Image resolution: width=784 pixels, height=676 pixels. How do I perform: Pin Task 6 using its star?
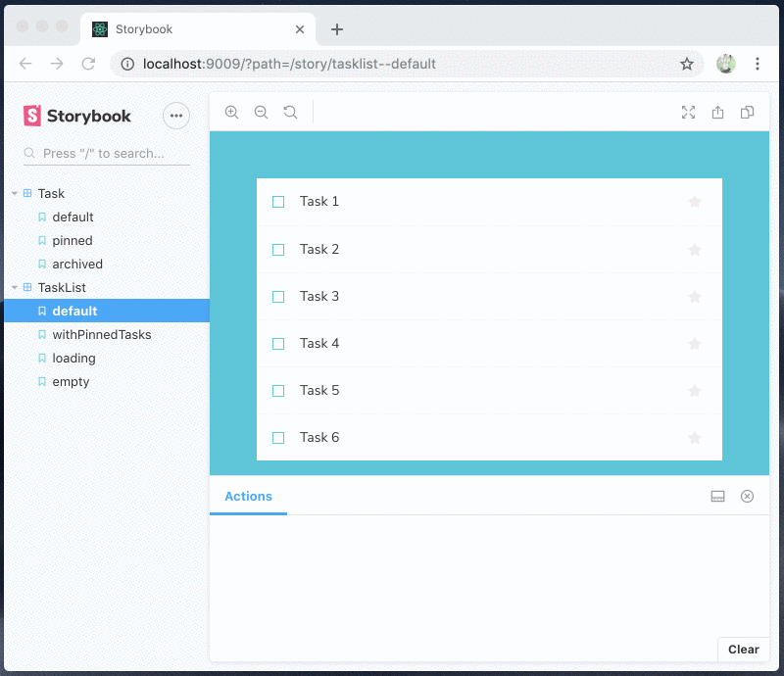coord(695,438)
